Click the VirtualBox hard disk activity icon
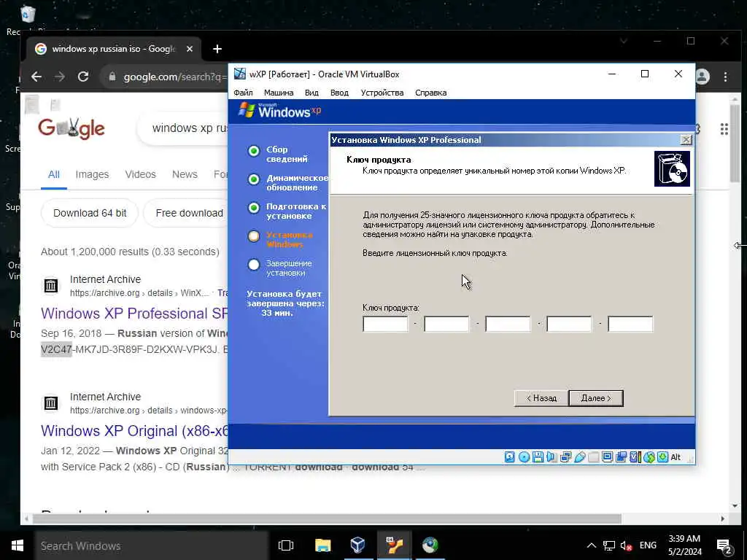The image size is (747, 560). tap(510, 457)
